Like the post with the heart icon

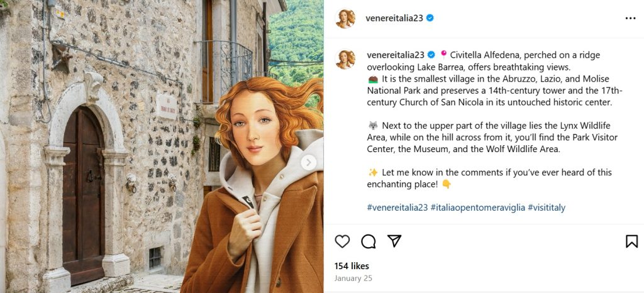pos(342,241)
